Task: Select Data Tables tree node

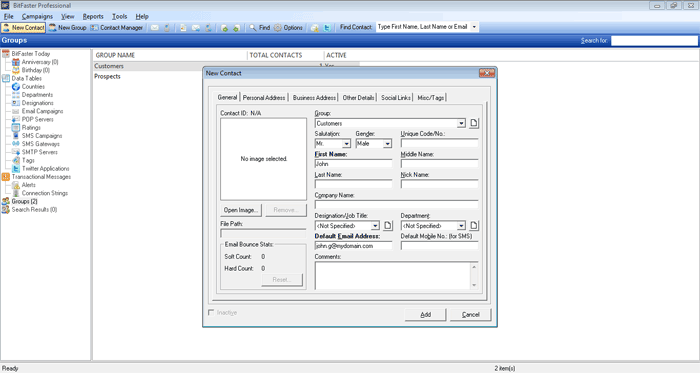Action: pos(26,79)
